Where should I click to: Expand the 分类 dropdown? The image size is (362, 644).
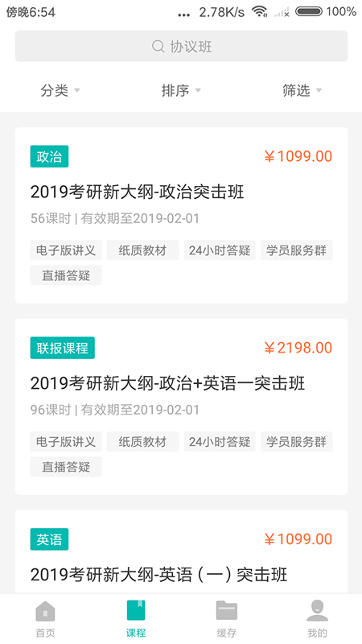60,90
